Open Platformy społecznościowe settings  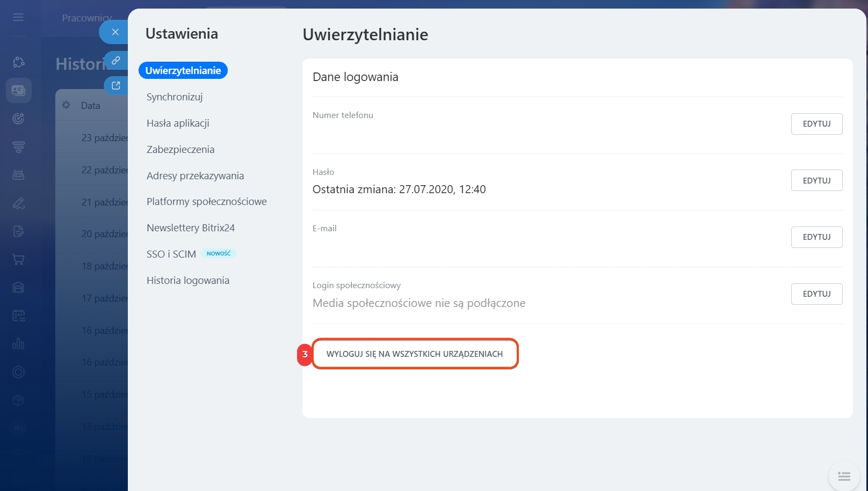coord(207,202)
